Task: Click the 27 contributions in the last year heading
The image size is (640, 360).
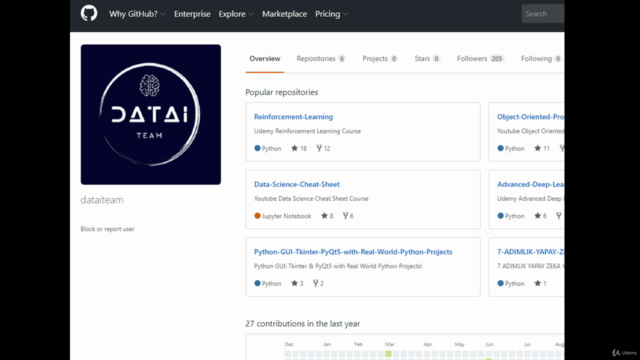Action: click(x=302, y=324)
